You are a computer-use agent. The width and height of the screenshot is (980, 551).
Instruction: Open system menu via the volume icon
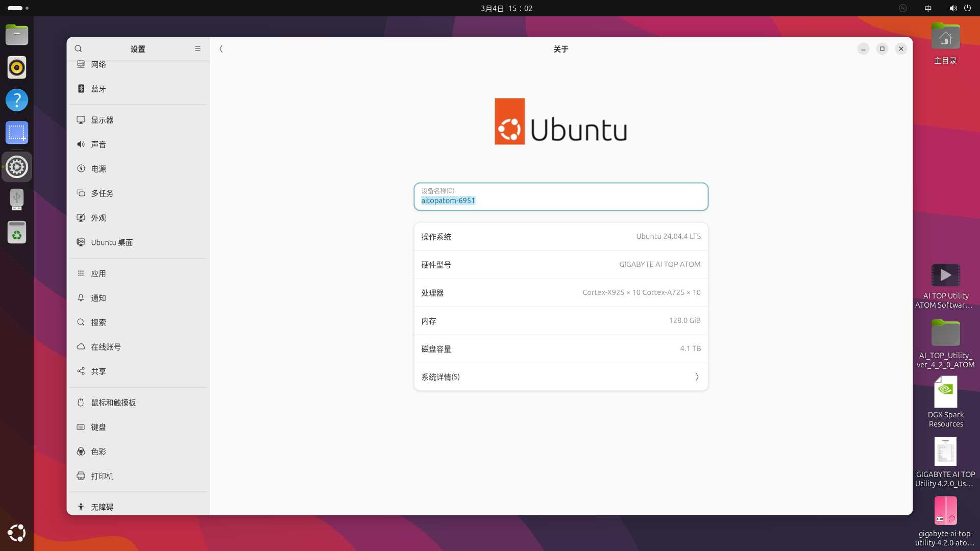click(x=952, y=8)
